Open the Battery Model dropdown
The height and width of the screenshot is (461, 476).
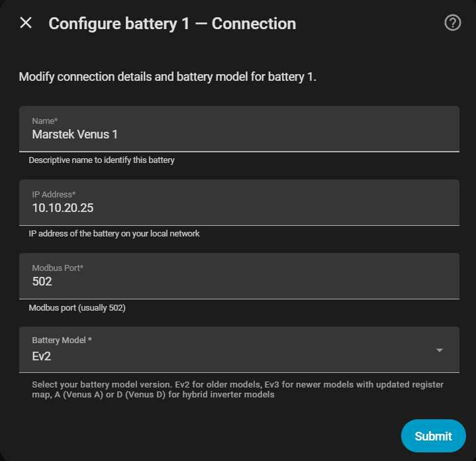pyautogui.click(x=238, y=349)
